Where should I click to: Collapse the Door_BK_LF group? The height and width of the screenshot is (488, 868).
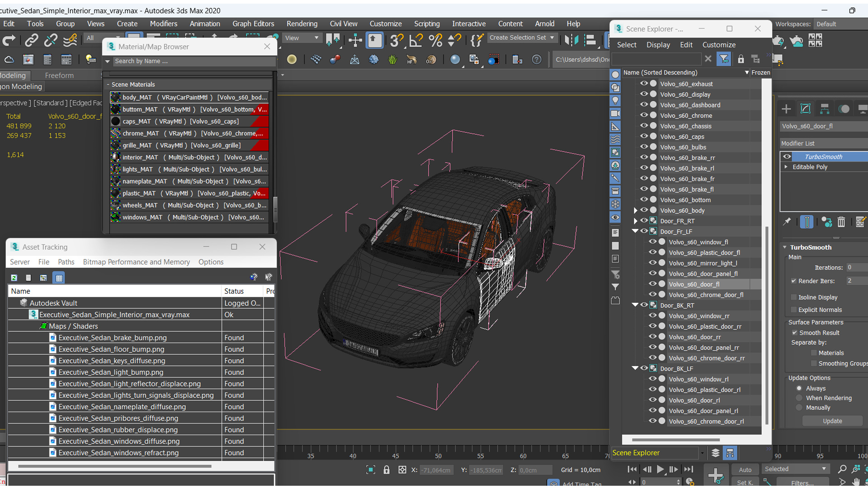click(635, 368)
